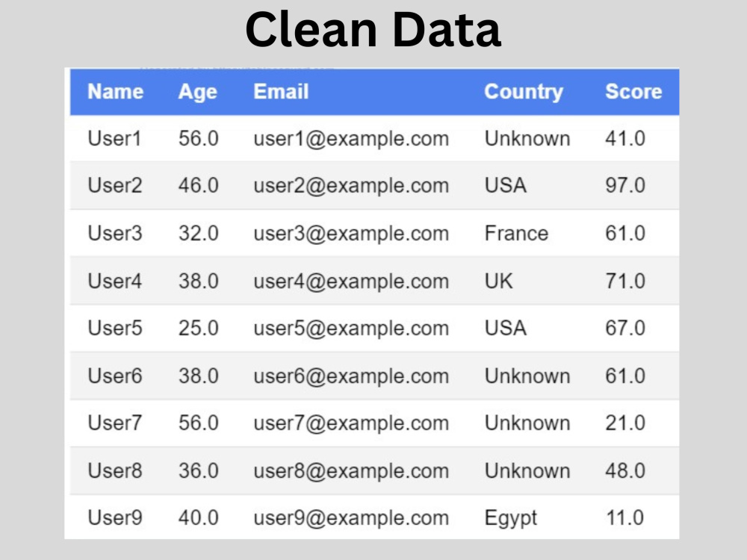Screen dimensions: 747x560
Task: Select the User7 name cell
Action: (115, 423)
